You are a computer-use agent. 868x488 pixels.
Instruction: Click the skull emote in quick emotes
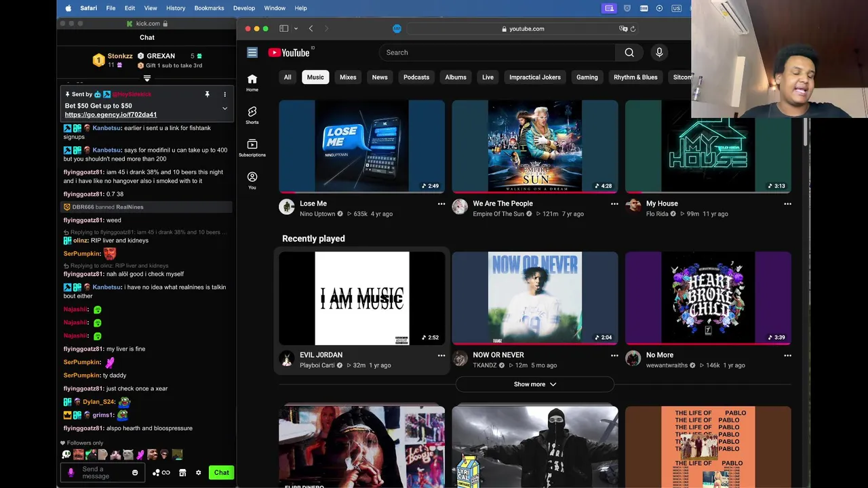[x=66, y=455]
